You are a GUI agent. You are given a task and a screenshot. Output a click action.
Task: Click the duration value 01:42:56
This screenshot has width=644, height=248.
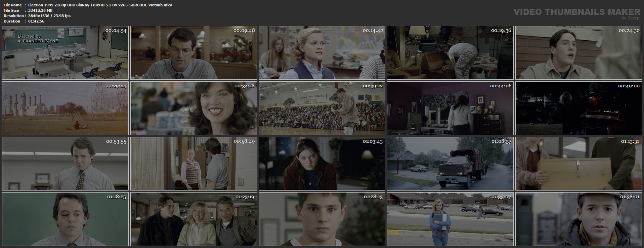point(36,21)
